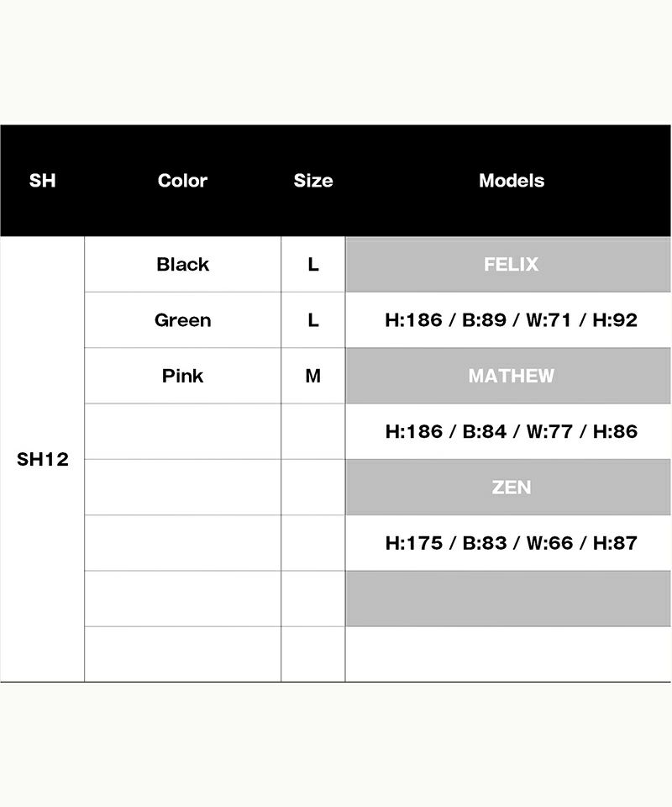Click the Models column header
Image resolution: width=672 pixels, height=807 pixels.
(x=511, y=181)
